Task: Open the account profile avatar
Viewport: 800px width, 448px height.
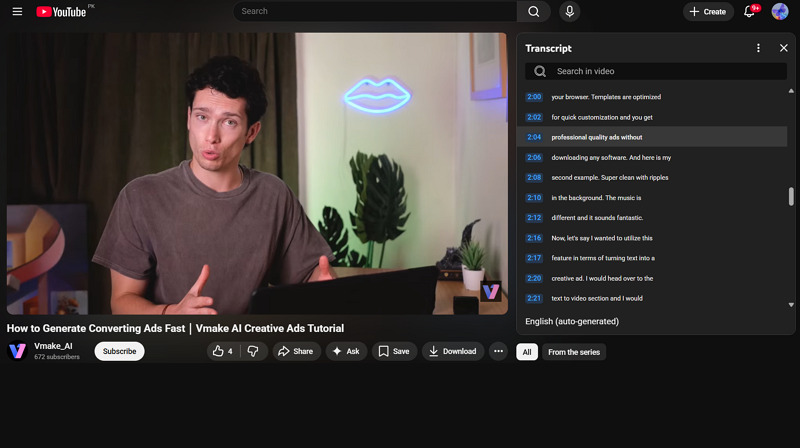Action: point(780,12)
